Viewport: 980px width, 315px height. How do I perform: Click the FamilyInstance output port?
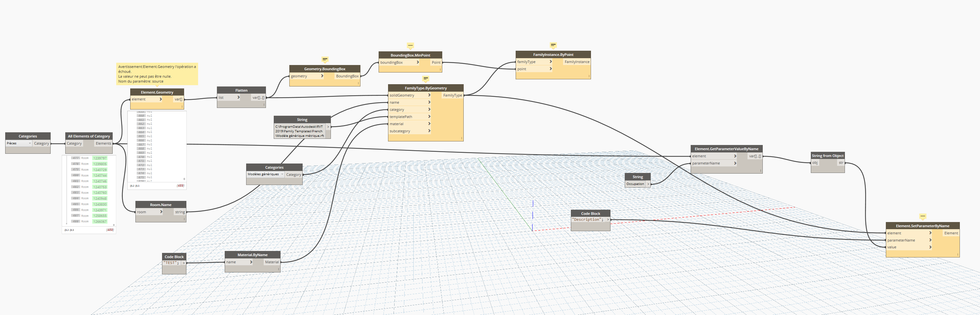coord(576,62)
